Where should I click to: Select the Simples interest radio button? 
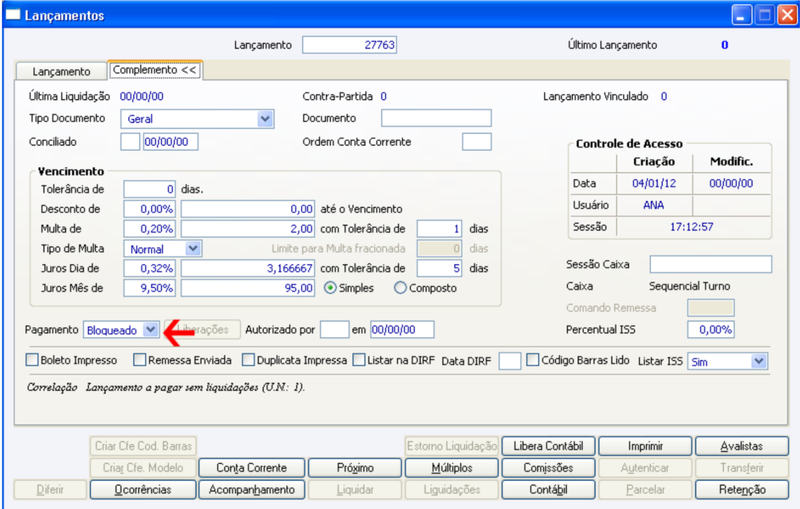tap(331, 288)
